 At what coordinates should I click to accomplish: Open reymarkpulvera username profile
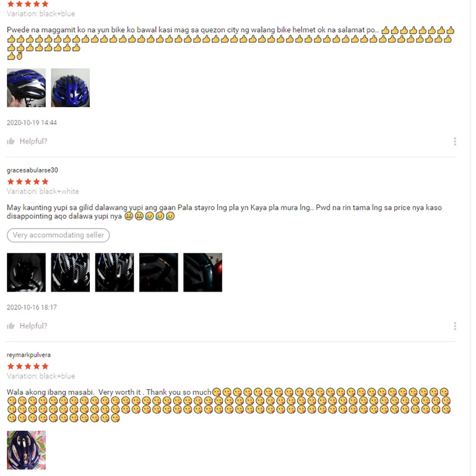coord(29,355)
